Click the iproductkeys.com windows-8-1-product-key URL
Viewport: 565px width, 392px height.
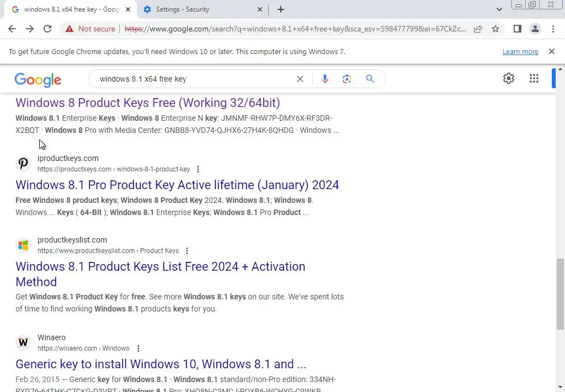(114, 169)
